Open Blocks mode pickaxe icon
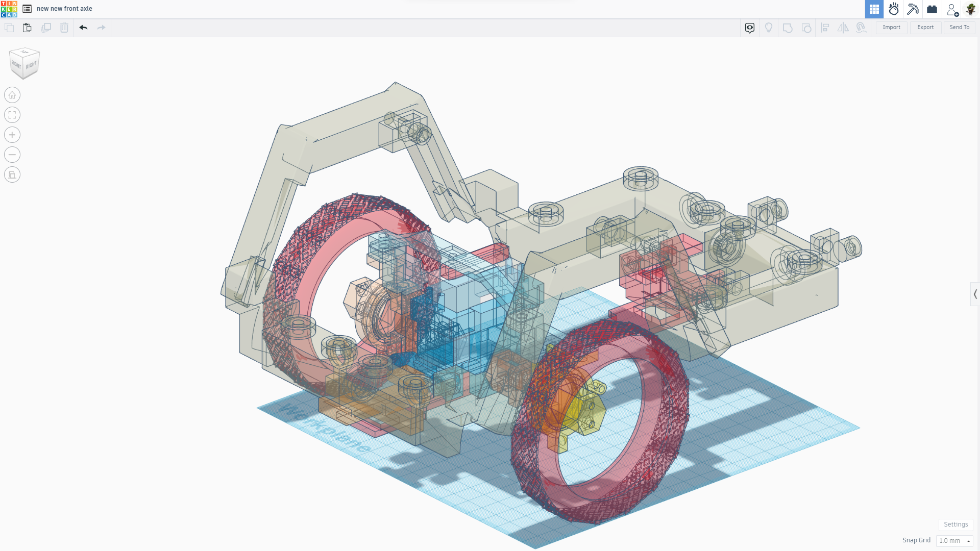980x551 pixels. coord(913,9)
